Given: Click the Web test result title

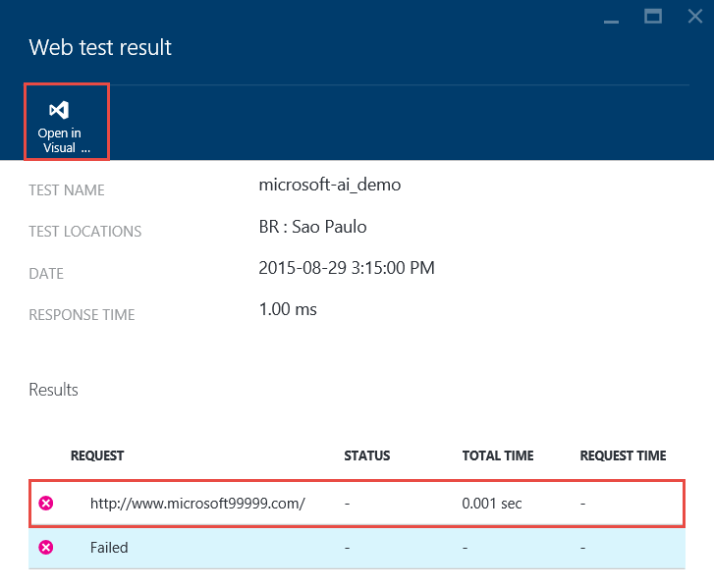Looking at the screenshot, I should (100, 47).
